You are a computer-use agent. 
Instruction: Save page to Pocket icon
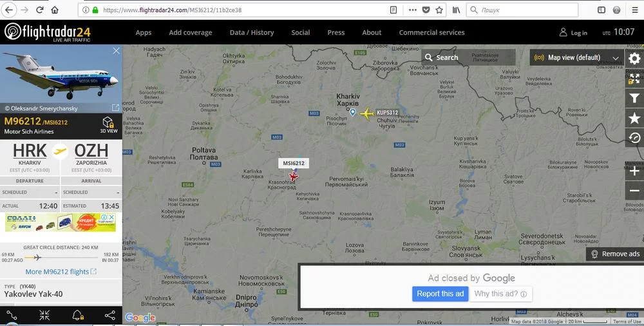coord(426,10)
